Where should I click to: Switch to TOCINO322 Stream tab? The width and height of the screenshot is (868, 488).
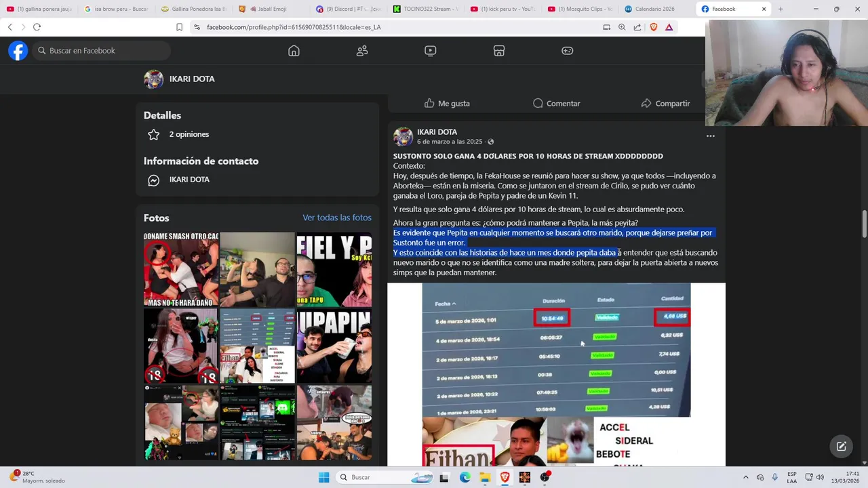[426, 9]
